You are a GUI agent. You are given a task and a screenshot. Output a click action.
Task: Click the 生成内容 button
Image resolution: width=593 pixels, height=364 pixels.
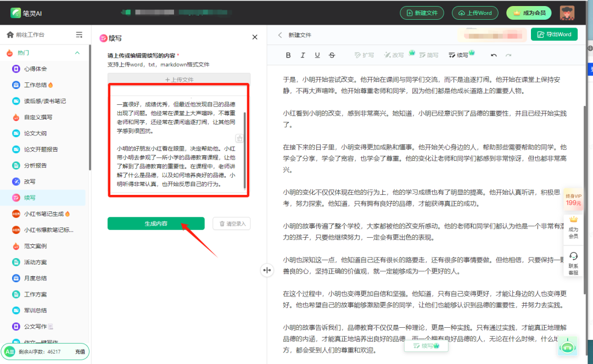click(156, 223)
